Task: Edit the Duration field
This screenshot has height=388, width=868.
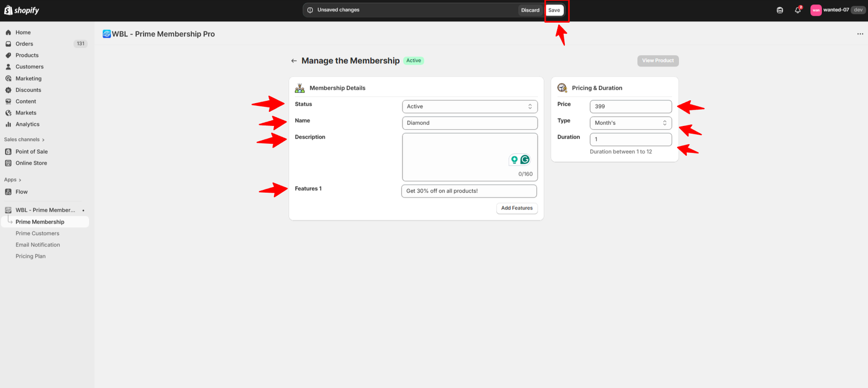Action: click(x=631, y=139)
